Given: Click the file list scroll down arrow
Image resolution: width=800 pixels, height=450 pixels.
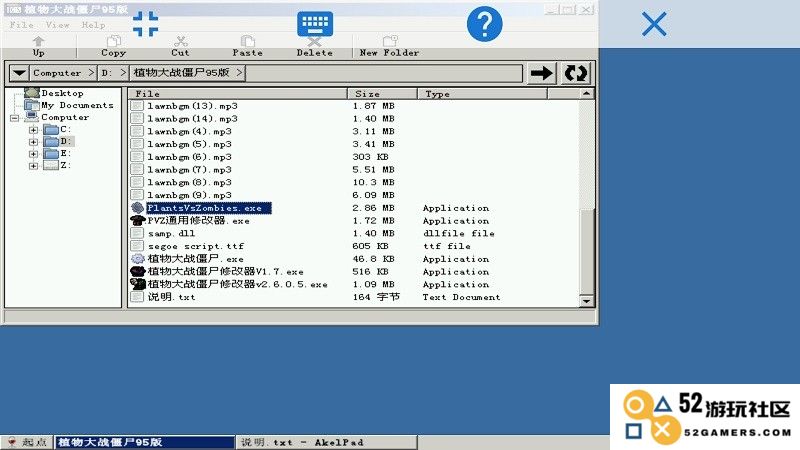Looking at the screenshot, I should point(587,302).
